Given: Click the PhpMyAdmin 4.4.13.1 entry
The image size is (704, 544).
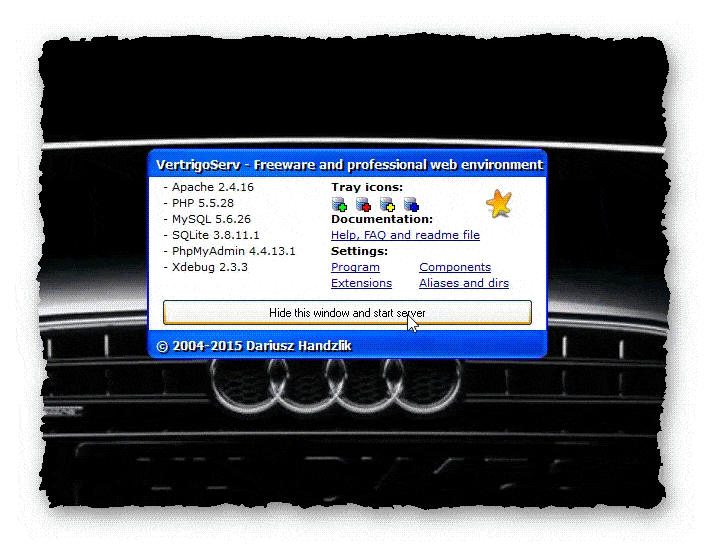Looking at the screenshot, I should (229, 251).
